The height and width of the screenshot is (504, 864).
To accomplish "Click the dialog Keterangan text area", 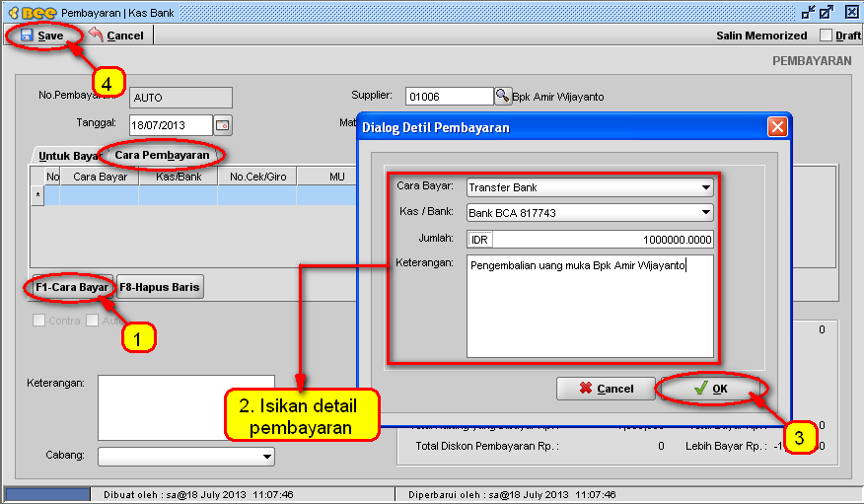I will click(x=590, y=306).
